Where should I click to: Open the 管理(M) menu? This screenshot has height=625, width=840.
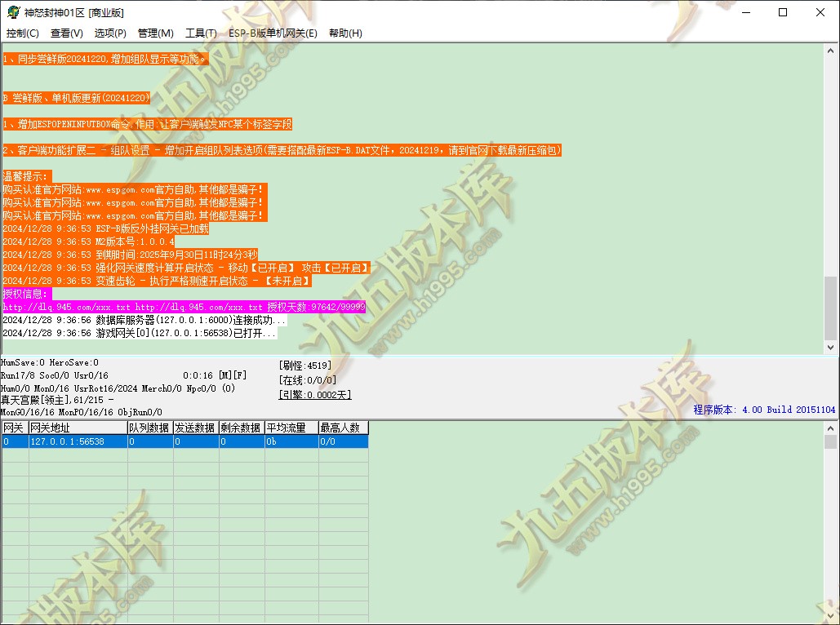[x=155, y=33]
